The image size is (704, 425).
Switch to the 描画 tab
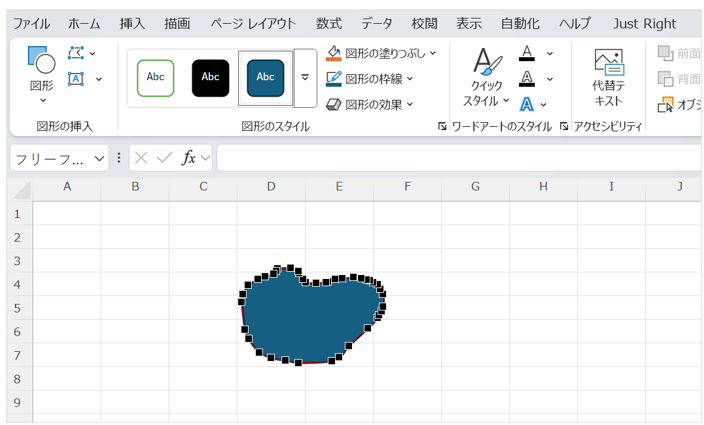[x=177, y=23]
